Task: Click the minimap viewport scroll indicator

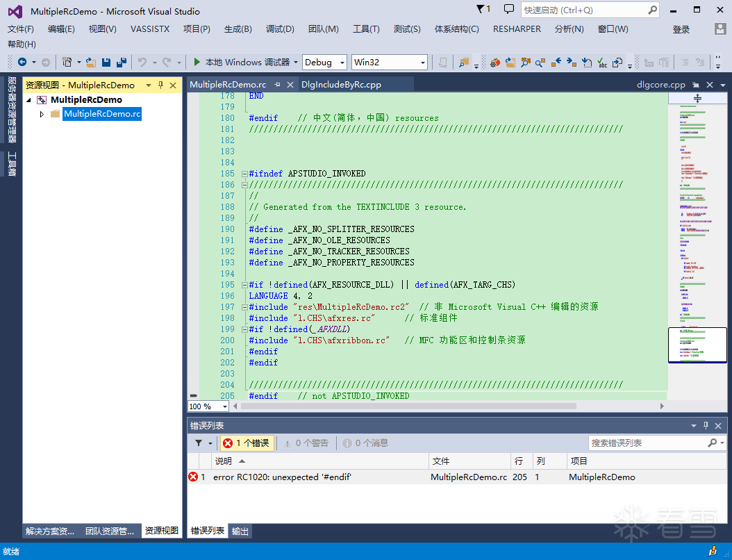Action: [697, 345]
